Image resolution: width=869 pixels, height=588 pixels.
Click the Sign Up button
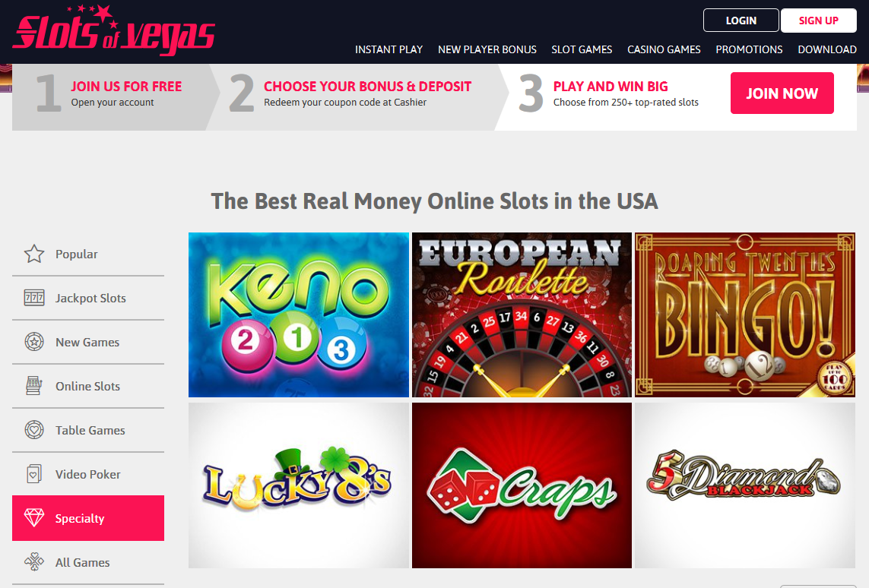click(819, 21)
